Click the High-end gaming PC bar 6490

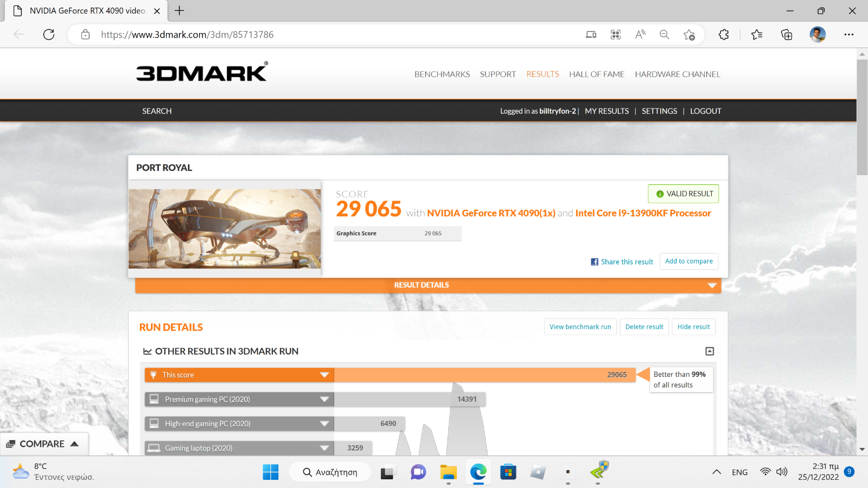[369, 424]
